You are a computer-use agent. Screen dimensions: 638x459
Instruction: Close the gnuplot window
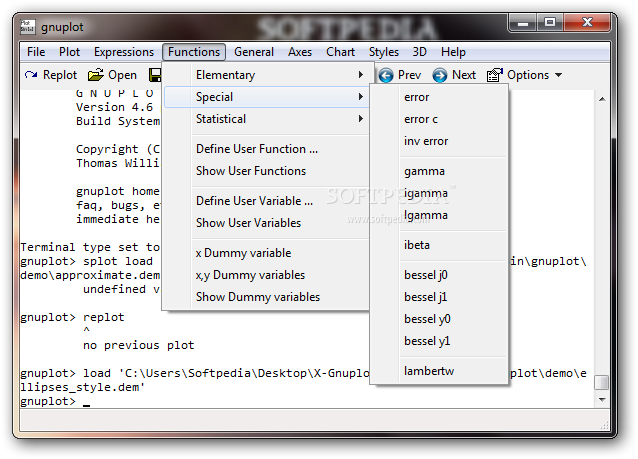(x=587, y=22)
